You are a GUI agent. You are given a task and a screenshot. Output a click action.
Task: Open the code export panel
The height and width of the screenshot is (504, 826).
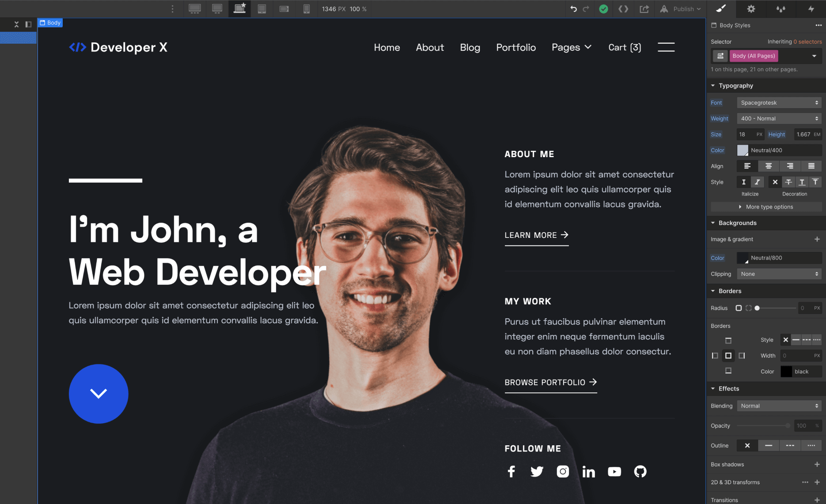tap(623, 8)
